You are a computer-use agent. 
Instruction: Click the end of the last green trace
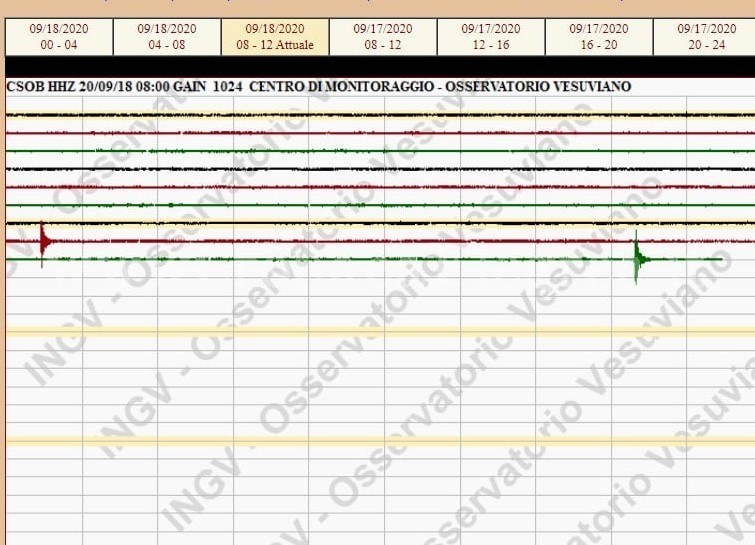tap(720, 260)
